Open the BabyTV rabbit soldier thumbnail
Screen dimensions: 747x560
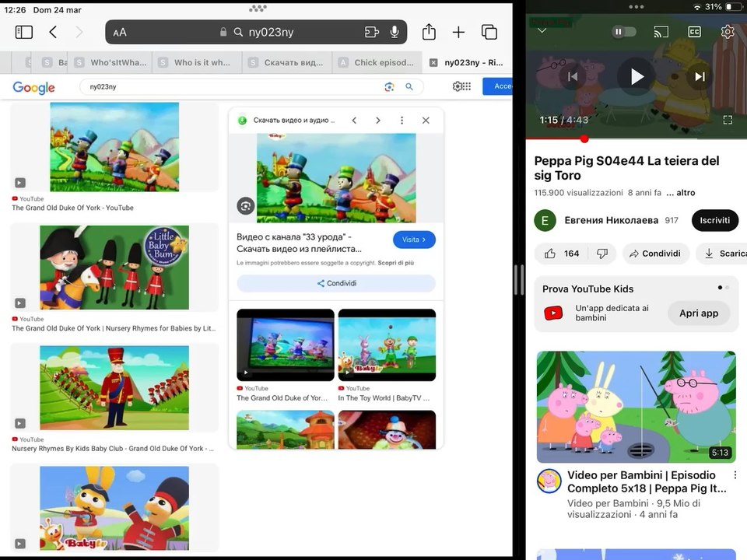point(114,508)
